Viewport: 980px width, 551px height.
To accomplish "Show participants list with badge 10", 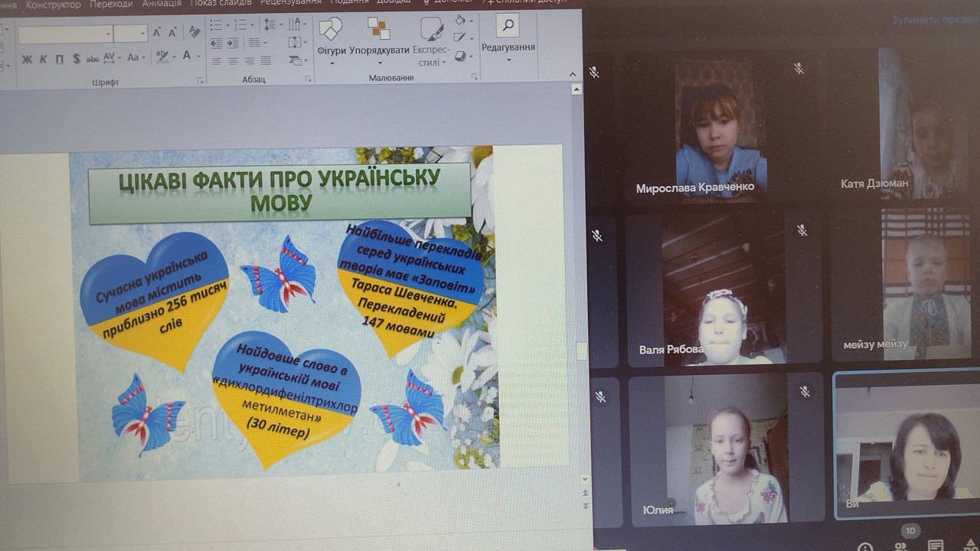I will [x=902, y=545].
